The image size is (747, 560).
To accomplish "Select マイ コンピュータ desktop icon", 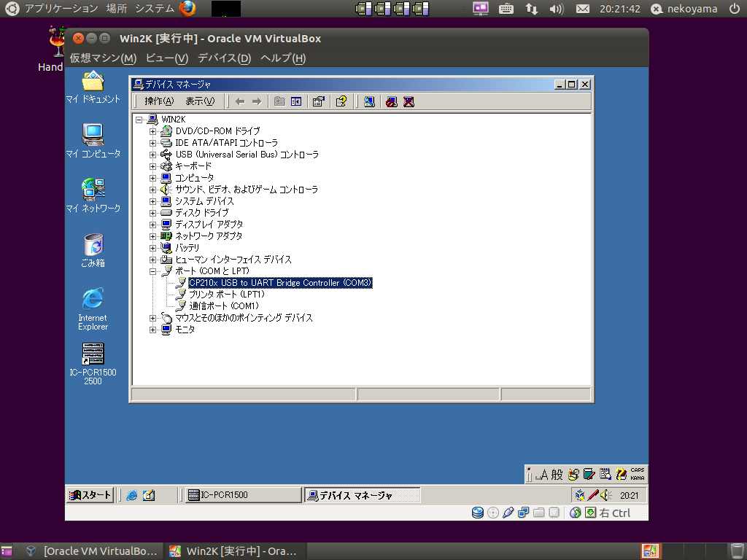I will 93,141.
